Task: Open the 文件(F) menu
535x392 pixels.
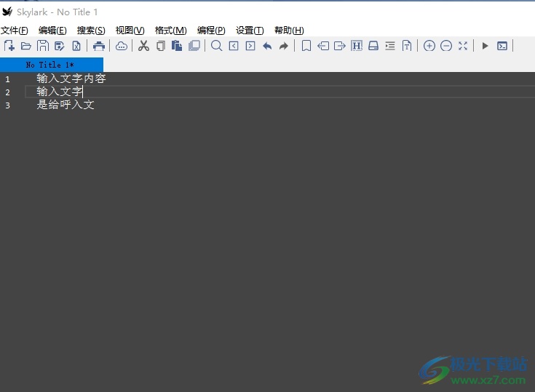Action: [x=15, y=31]
